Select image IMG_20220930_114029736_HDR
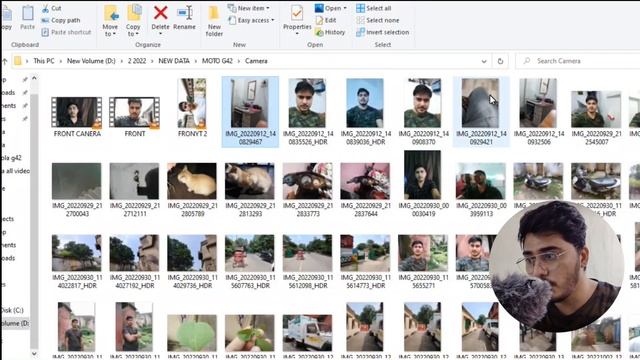 click(x=192, y=262)
